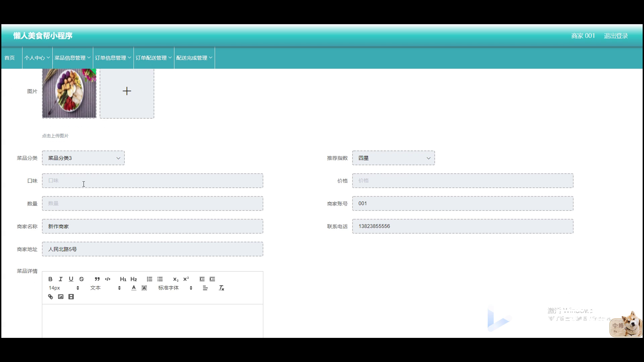Viewport: 644px width, 362px height.
Task: Click the 懒人美食帮小程序 title
Action: pyautogui.click(x=43, y=36)
